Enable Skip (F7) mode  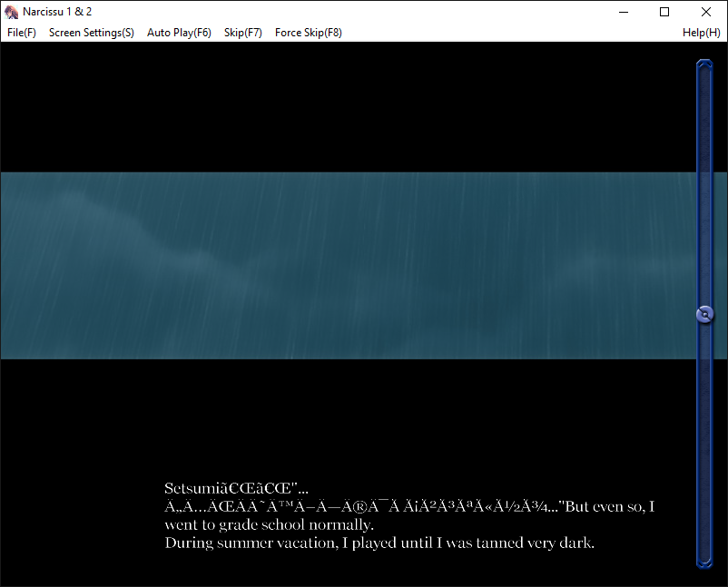click(x=242, y=32)
